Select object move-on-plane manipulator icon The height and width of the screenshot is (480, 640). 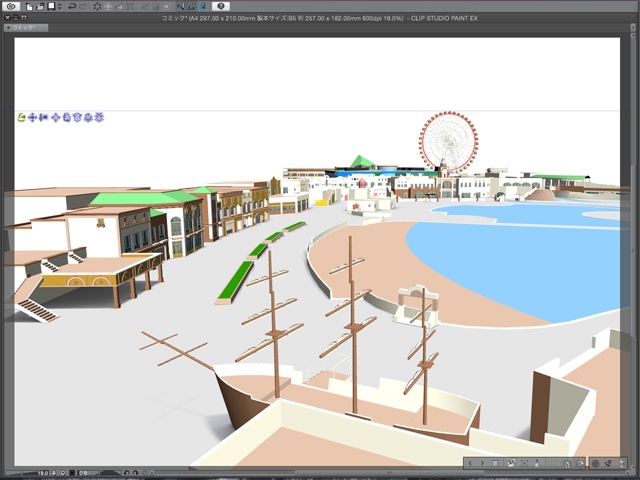click(x=56, y=118)
